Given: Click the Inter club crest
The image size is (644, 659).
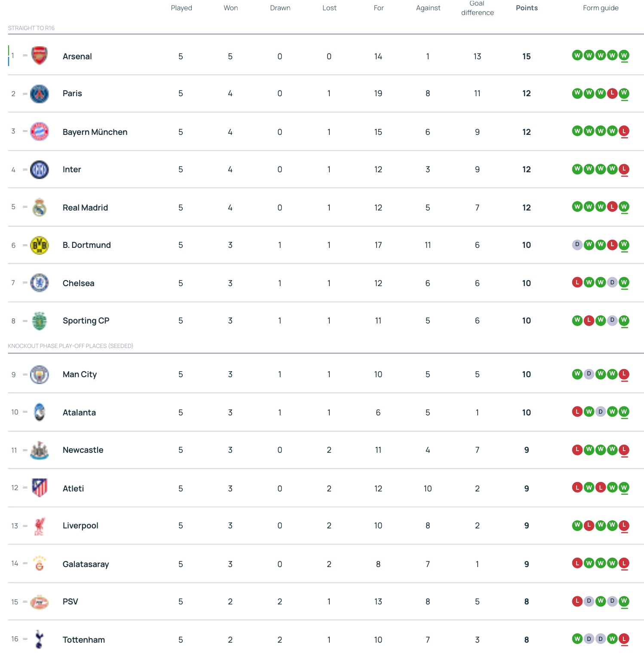Looking at the screenshot, I should tap(40, 170).
